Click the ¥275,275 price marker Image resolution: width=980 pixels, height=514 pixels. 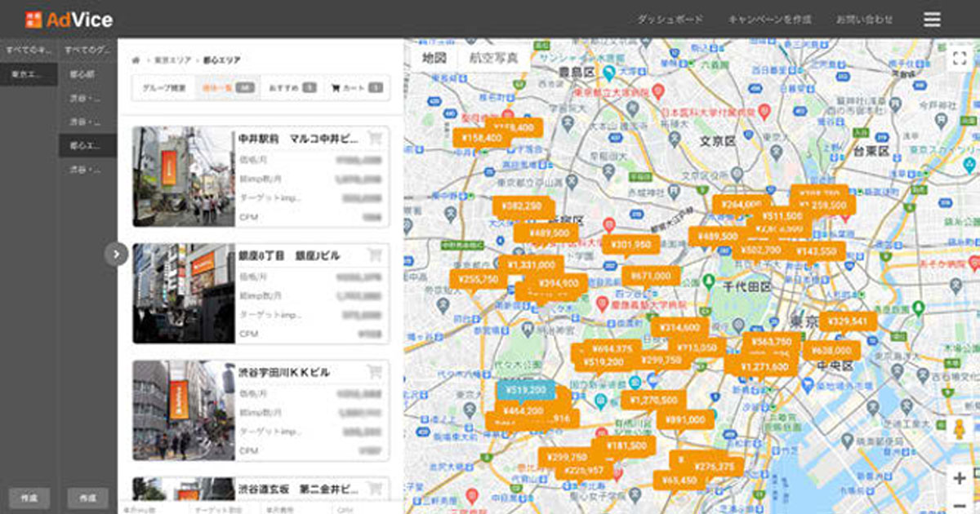click(714, 467)
